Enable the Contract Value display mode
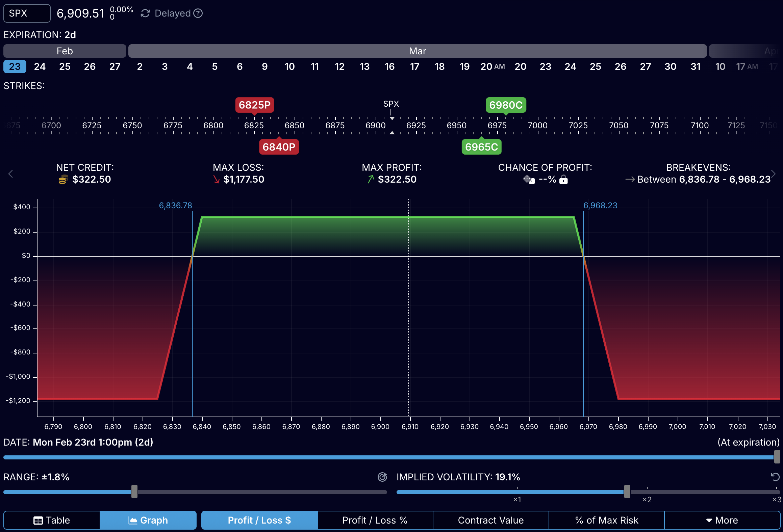The width and height of the screenshot is (783, 532). click(490, 520)
